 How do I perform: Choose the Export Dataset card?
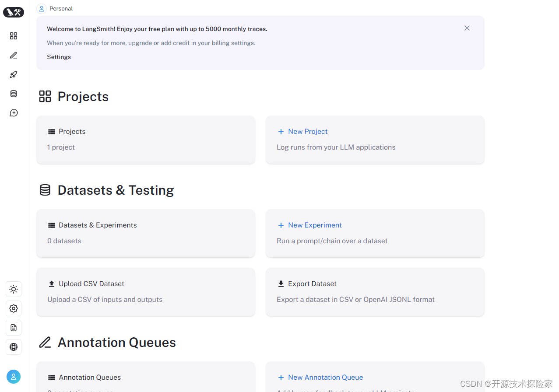click(x=375, y=292)
